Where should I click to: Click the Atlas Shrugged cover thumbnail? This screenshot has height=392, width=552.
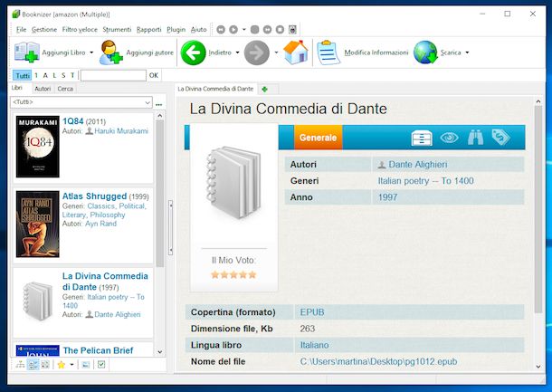(x=38, y=225)
